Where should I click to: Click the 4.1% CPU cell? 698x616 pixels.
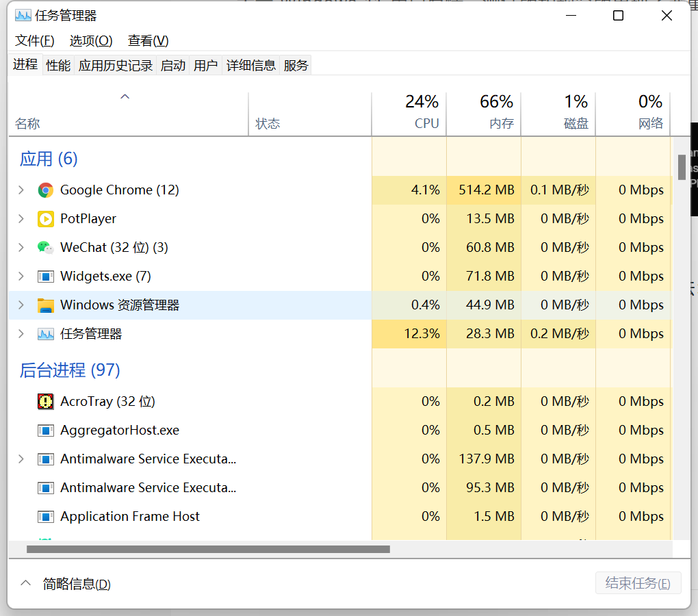[409, 190]
